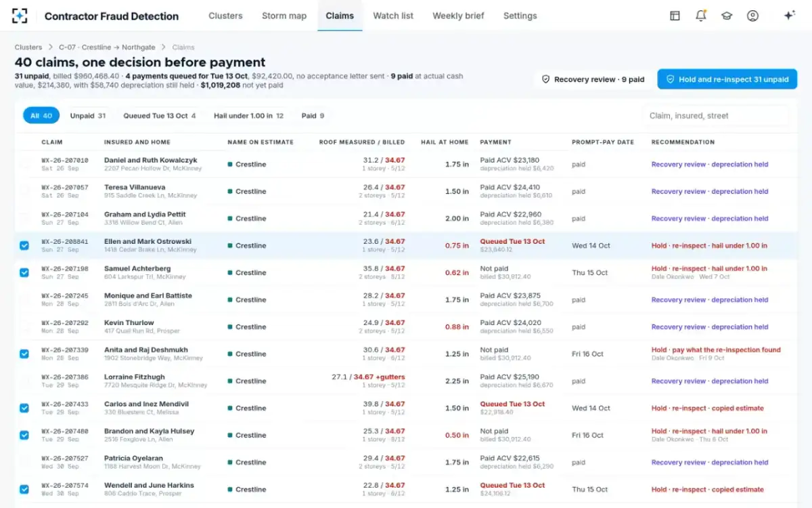
Task: Switch to the Clusters tab
Action: (x=225, y=16)
